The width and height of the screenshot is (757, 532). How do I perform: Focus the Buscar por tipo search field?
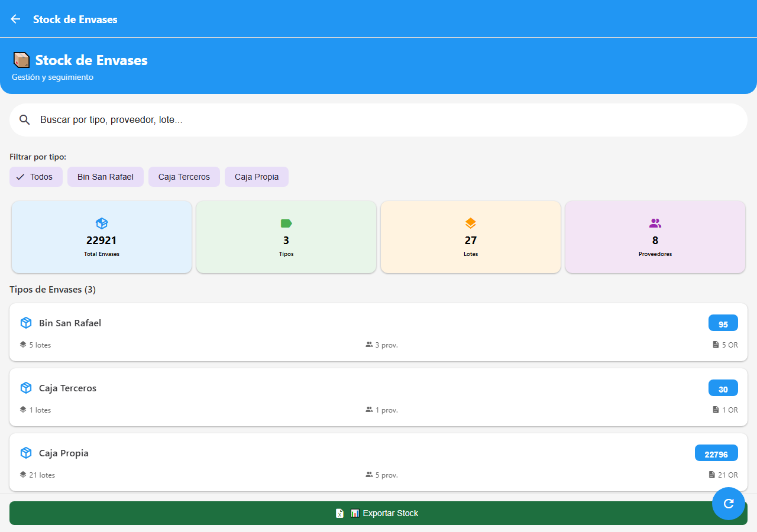click(378, 120)
